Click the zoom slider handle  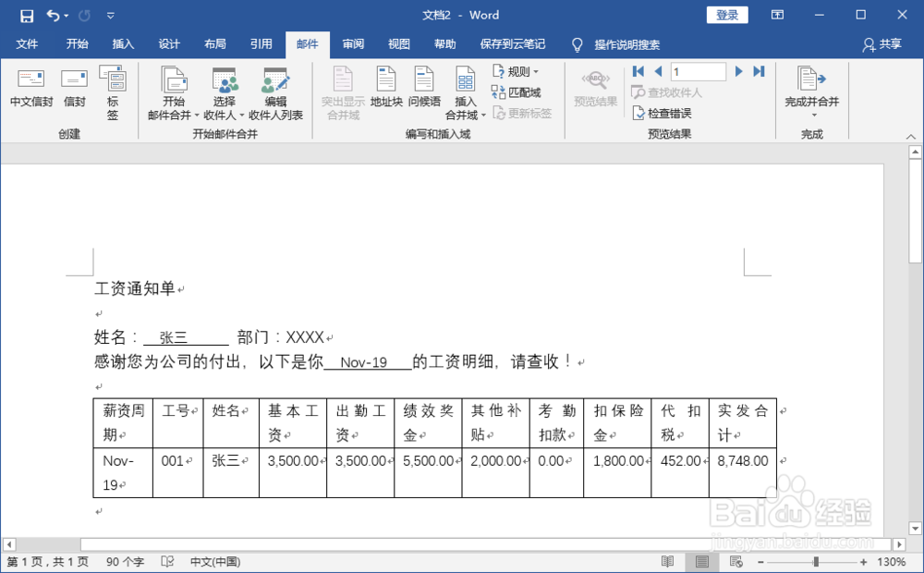pyautogui.click(x=816, y=563)
